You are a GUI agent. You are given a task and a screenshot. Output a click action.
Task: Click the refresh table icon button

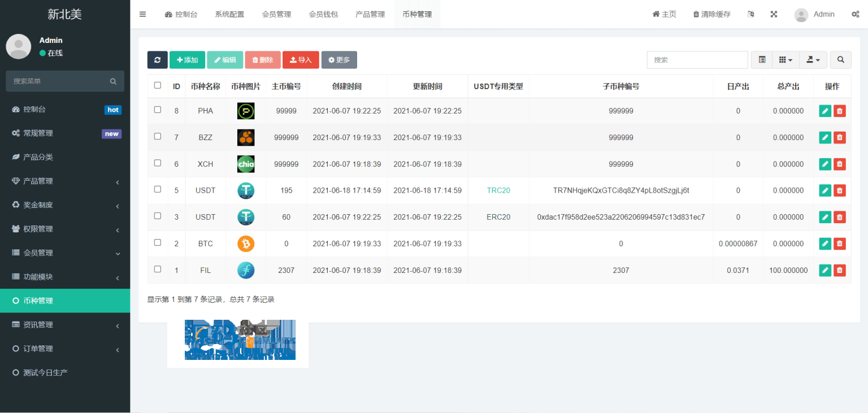tap(157, 60)
